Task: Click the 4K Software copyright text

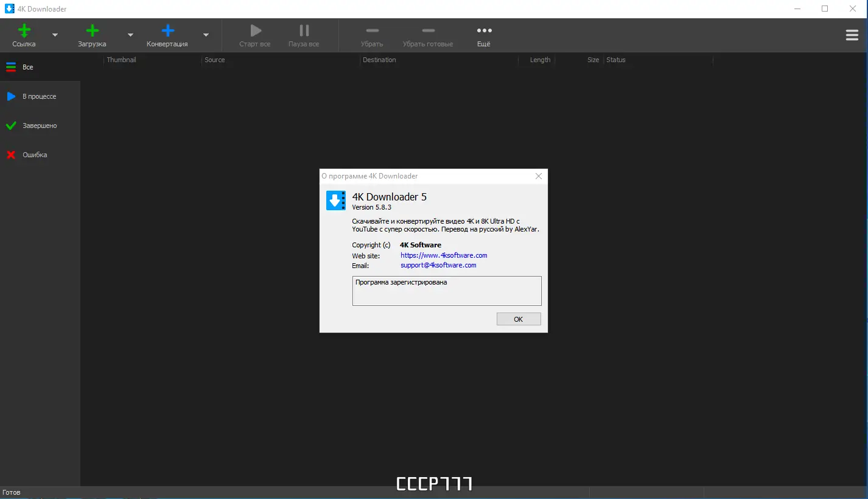Action: (x=421, y=245)
